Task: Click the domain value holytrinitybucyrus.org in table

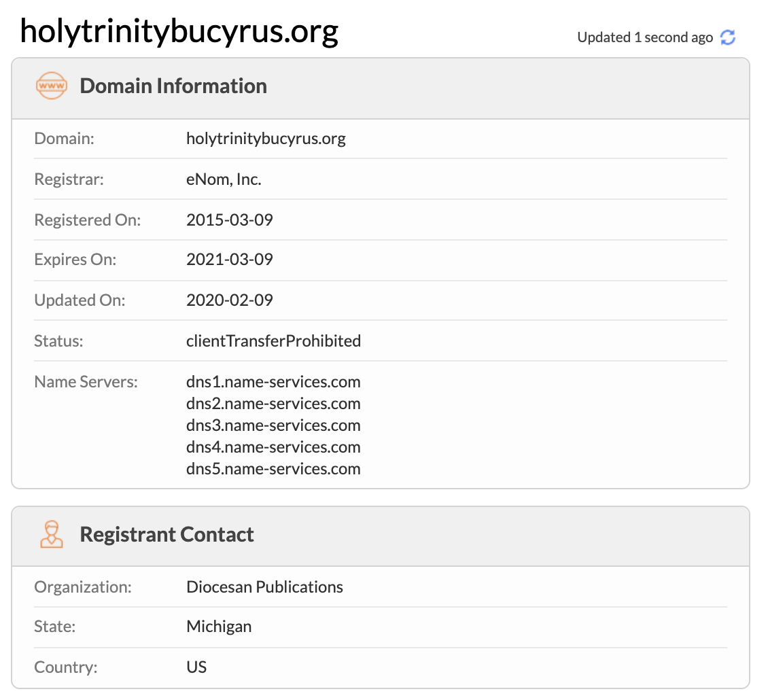Action: [x=266, y=139]
